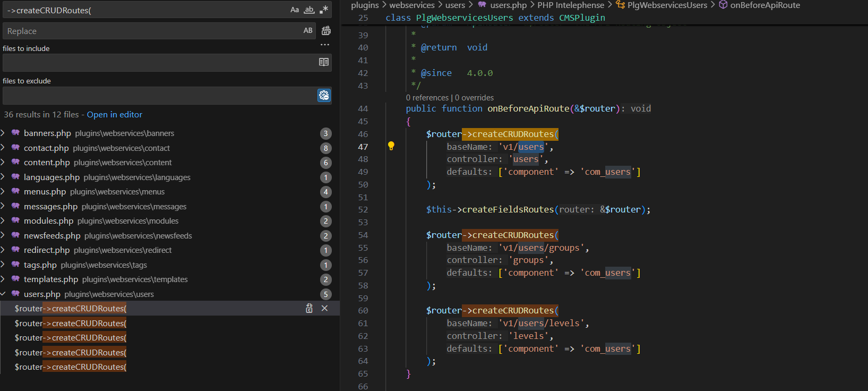This screenshot has width=868, height=391.
Task: Click PHP file icon of contact.php
Action: coord(15,148)
